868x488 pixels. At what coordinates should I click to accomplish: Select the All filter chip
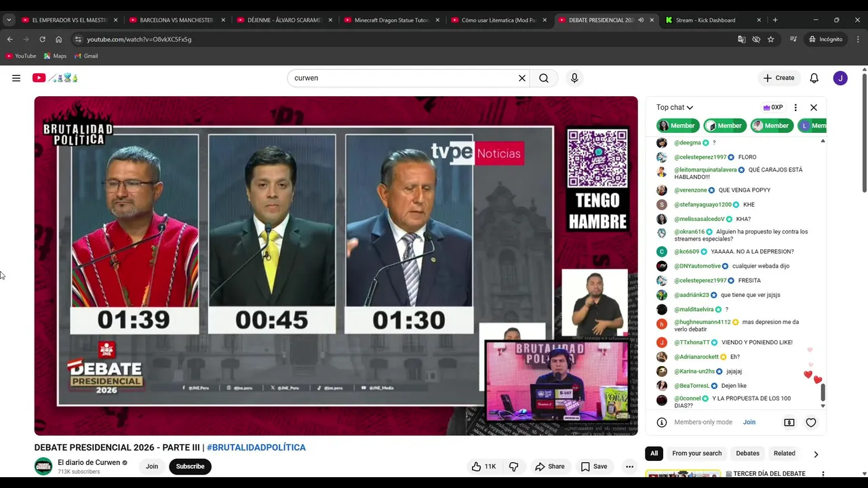(654, 453)
